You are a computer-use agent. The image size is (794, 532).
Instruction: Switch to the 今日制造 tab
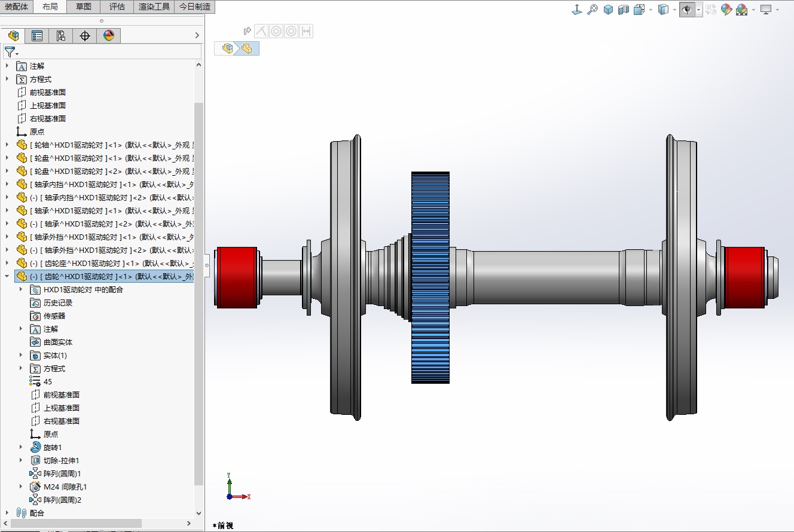(x=195, y=7)
